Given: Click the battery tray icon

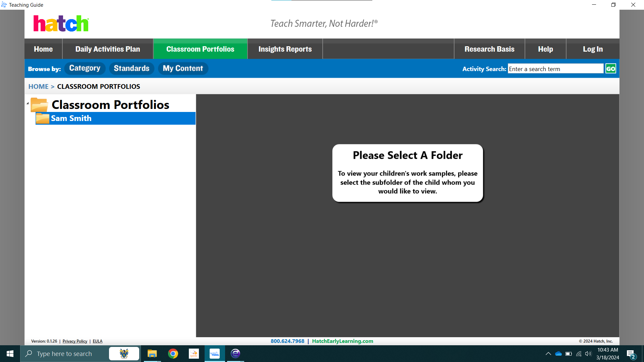Looking at the screenshot, I should point(569,354).
